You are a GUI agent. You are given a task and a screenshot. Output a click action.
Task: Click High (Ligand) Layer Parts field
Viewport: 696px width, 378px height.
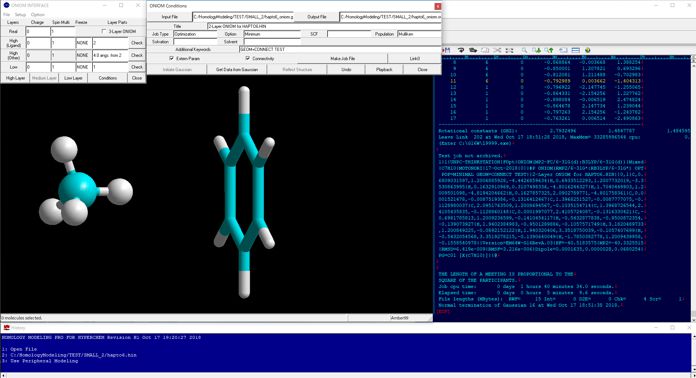(x=110, y=43)
